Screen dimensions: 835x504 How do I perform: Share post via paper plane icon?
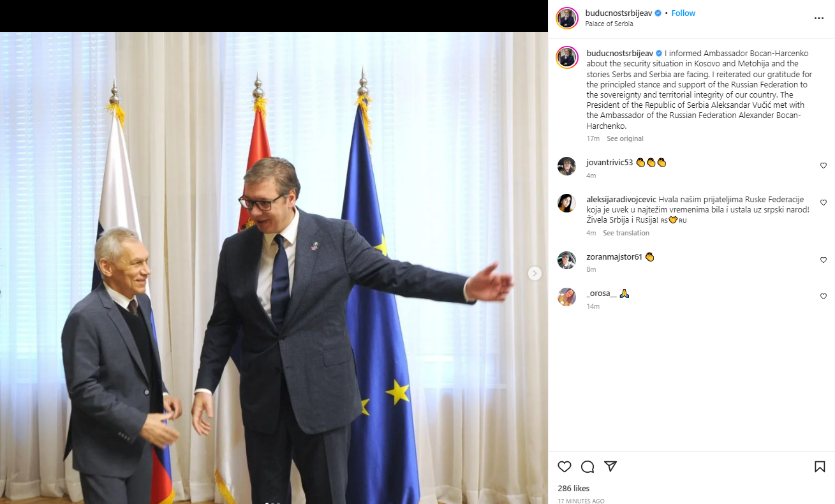coord(610,467)
